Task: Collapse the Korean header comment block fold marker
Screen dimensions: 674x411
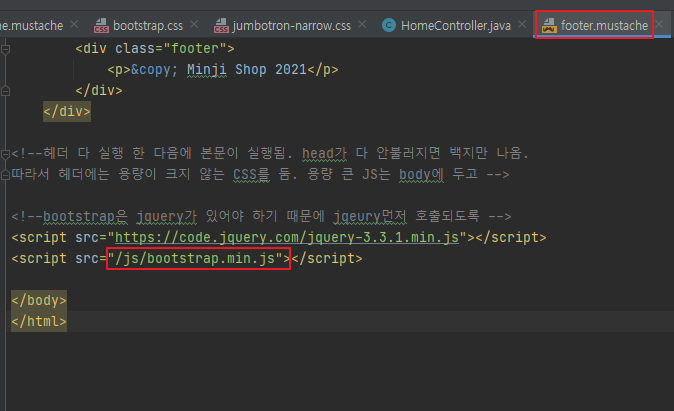Action: click(x=5, y=154)
